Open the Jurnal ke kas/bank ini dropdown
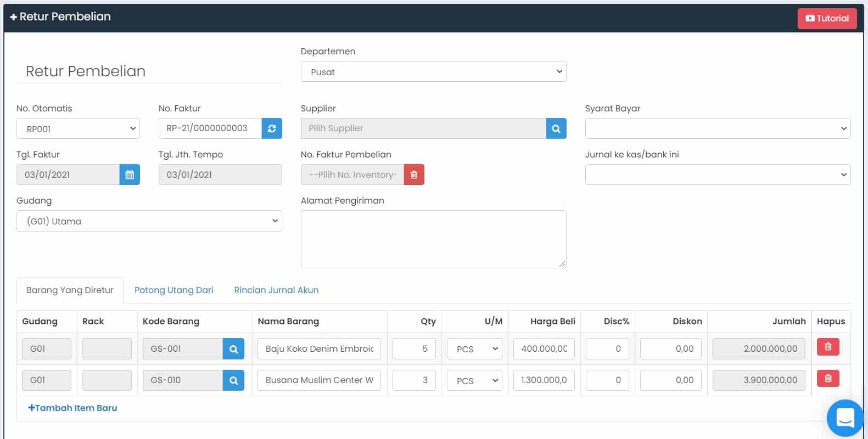The image size is (868, 439). [x=718, y=175]
